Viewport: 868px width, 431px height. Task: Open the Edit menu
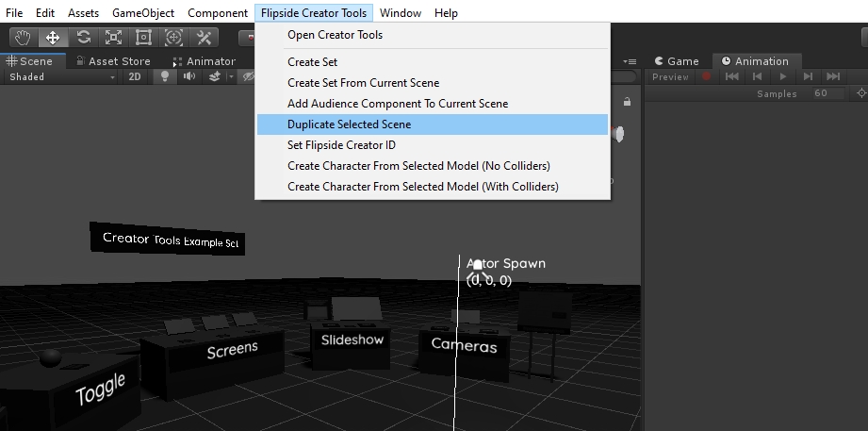(45, 13)
